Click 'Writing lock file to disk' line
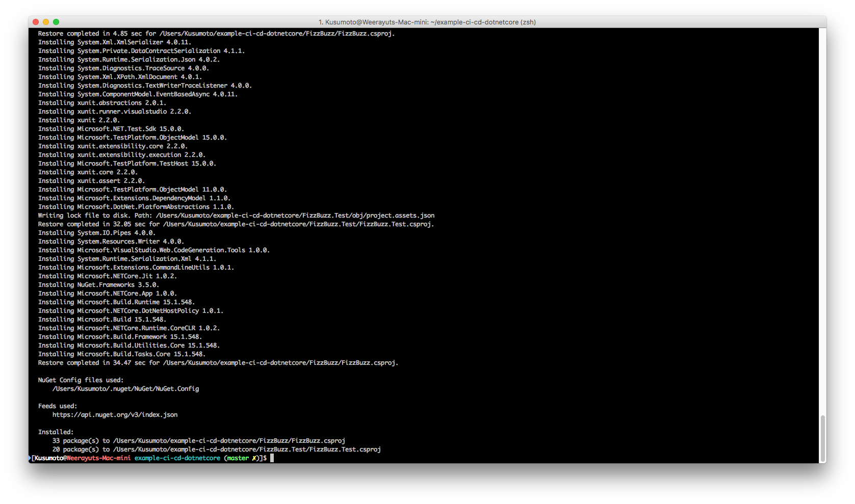Screen dimensions: 855x504 coord(237,216)
